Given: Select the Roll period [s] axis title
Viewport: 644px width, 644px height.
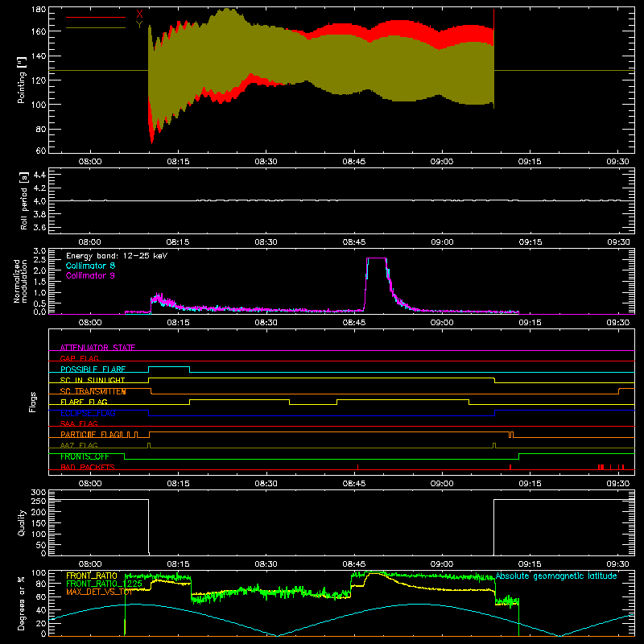Looking at the screenshot, I should point(24,200).
